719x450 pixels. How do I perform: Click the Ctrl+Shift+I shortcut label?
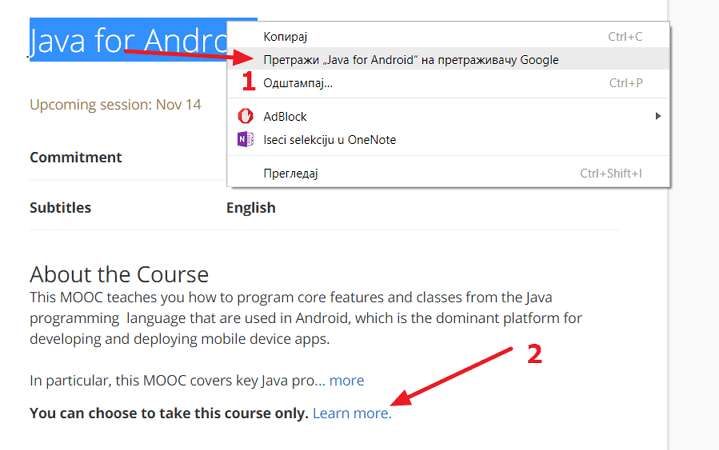point(611,173)
